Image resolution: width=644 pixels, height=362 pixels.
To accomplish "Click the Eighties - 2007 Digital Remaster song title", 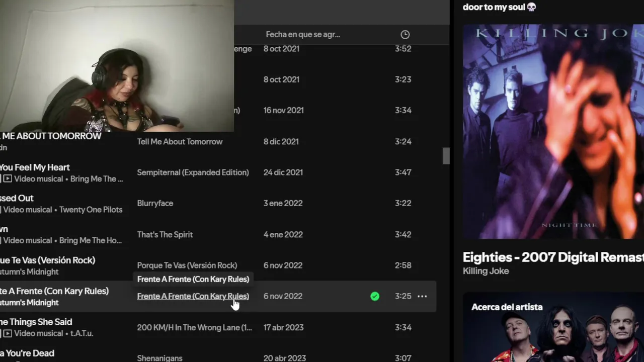I will [553, 257].
